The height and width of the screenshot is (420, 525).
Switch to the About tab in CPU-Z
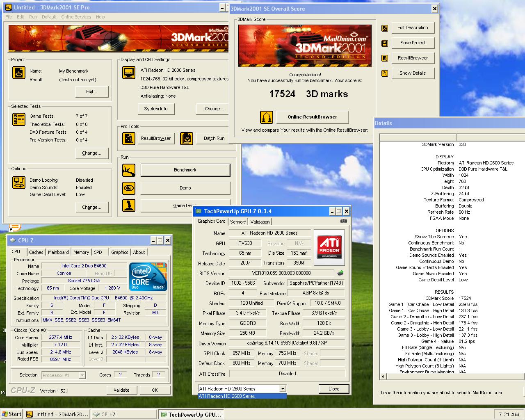click(139, 252)
